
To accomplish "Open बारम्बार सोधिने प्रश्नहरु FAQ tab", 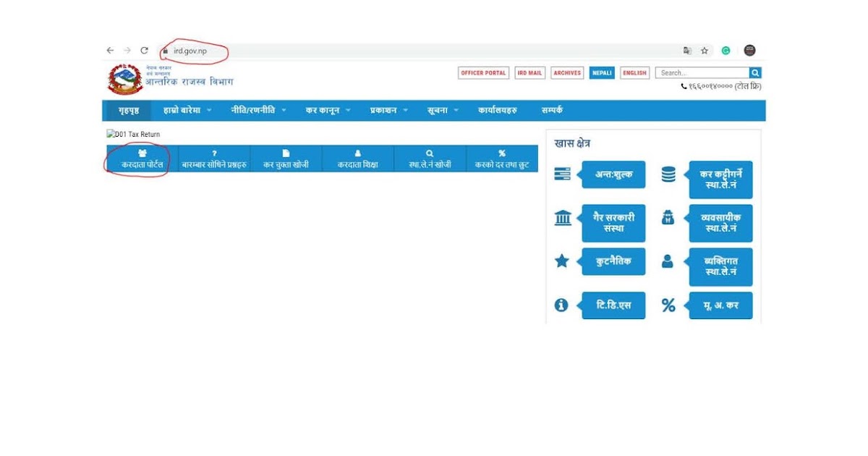I will click(214, 159).
